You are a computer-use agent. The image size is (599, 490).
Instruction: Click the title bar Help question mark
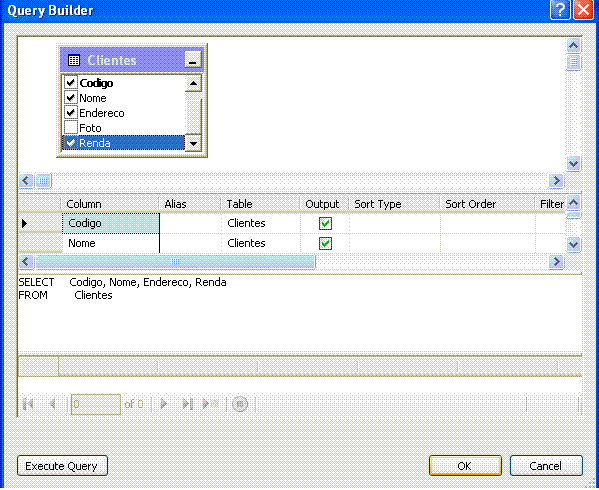tap(560, 10)
